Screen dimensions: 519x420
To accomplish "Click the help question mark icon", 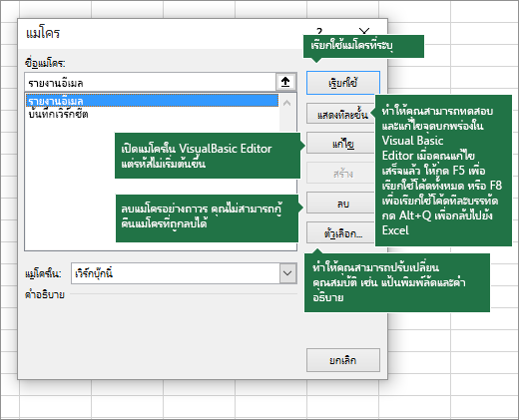I will tap(319, 32).
